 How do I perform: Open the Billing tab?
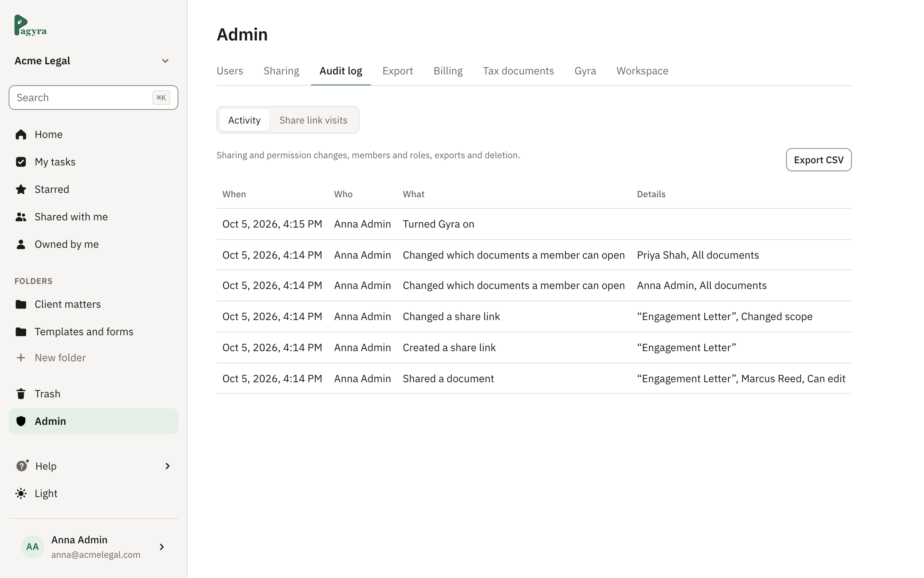(x=448, y=71)
